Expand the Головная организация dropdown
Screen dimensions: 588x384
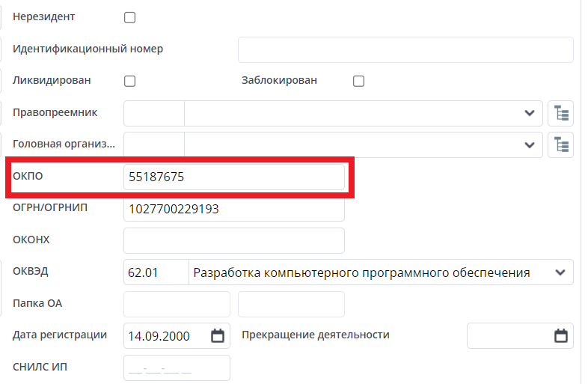point(530,144)
